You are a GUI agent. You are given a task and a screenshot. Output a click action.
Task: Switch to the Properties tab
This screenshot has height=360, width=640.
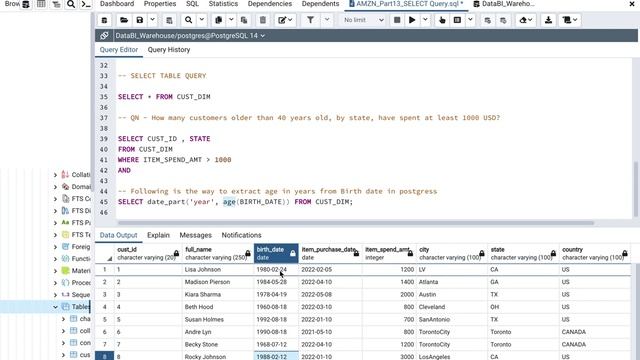160,4
